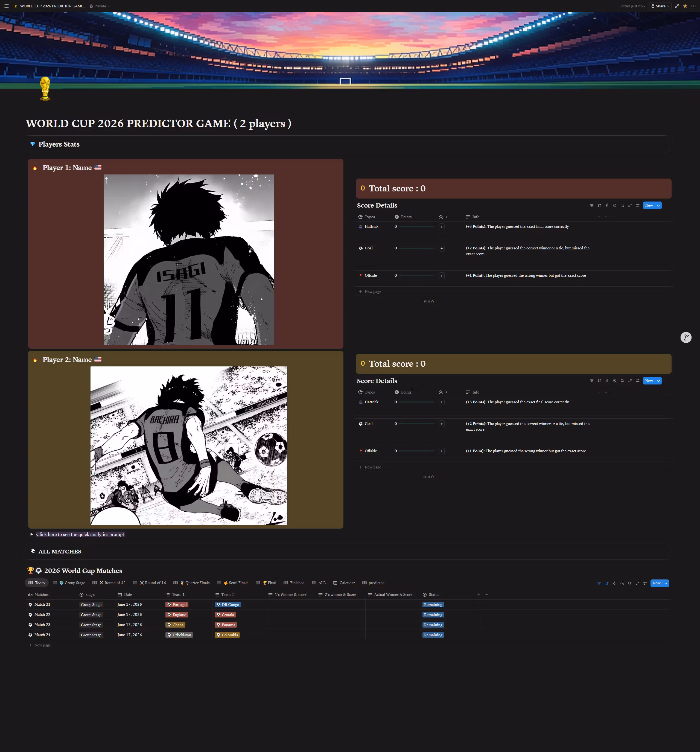Open sort in Player 2 Score Details
This screenshot has width=700, height=752.
pyautogui.click(x=599, y=381)
